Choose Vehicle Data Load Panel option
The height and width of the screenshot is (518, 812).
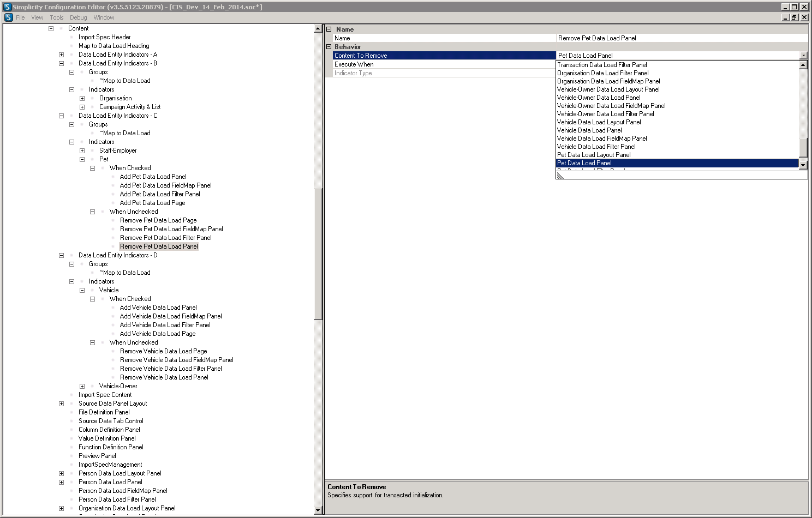tap(677, 130)
